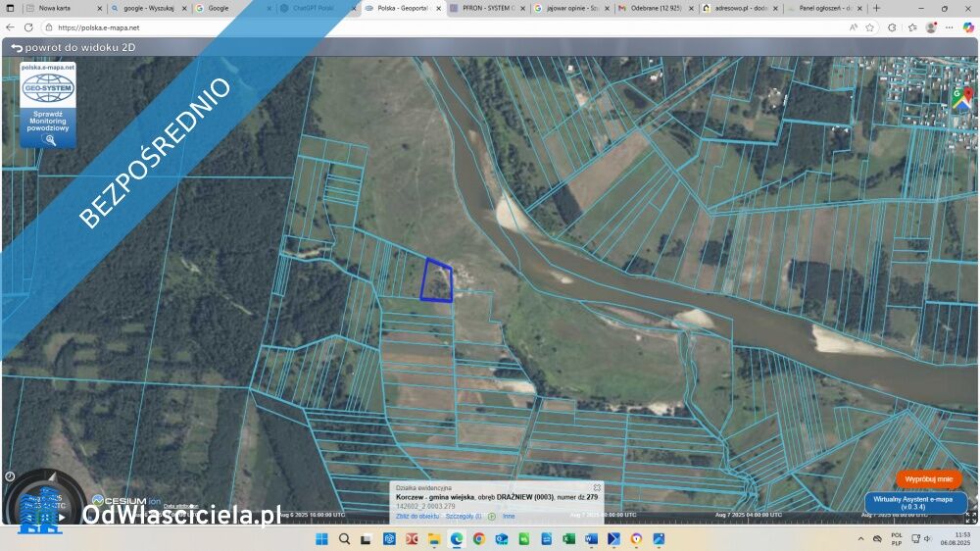This screenshot has width=980, height=551.
Task: Open the Geo-System flood monitoring banner
Action: 48,104
